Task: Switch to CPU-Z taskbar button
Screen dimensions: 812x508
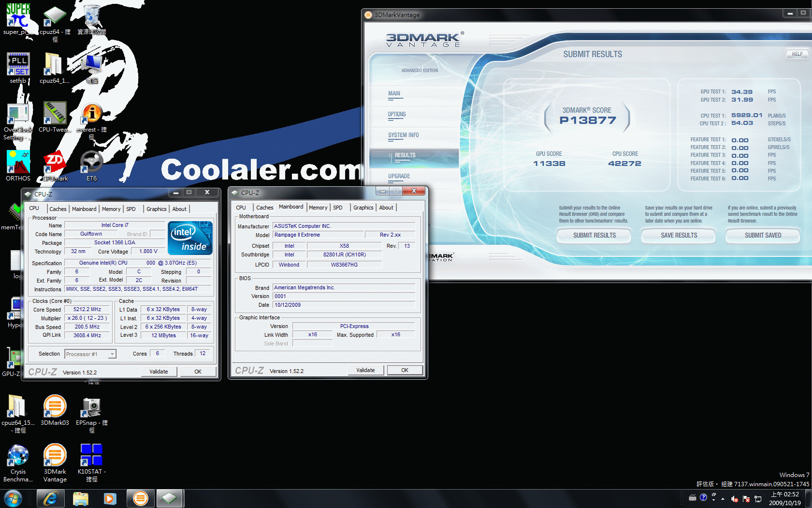Action: 169,498
